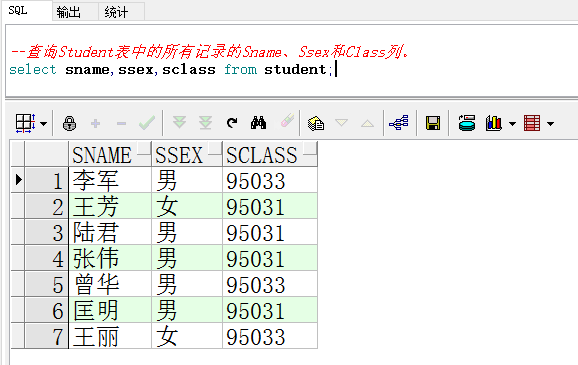This screenshot has height=365, width=578.
Task: Open find binoculars icon
Action: click(258, 123)
